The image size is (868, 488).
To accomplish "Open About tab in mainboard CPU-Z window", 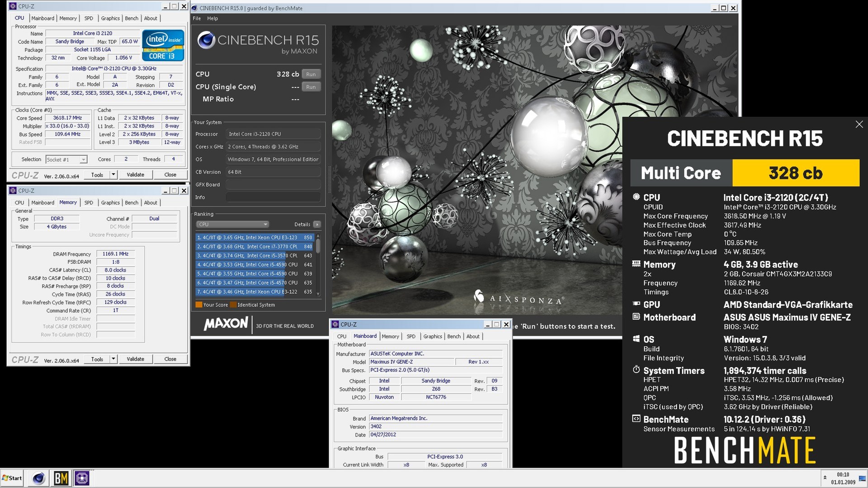I will pyautogui.click(x=473, y=337).
